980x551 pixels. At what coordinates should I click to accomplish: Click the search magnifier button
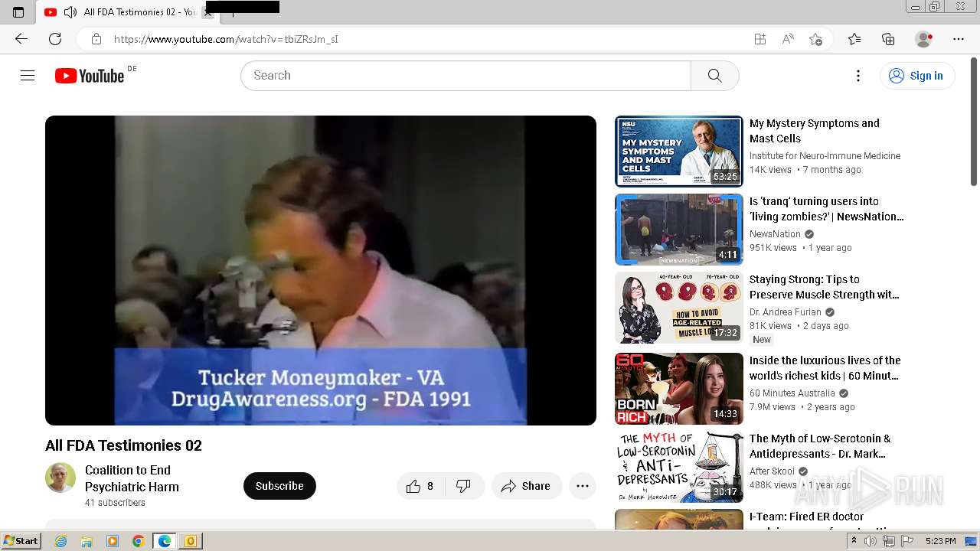pyautogui.click(x=714, y=76)
